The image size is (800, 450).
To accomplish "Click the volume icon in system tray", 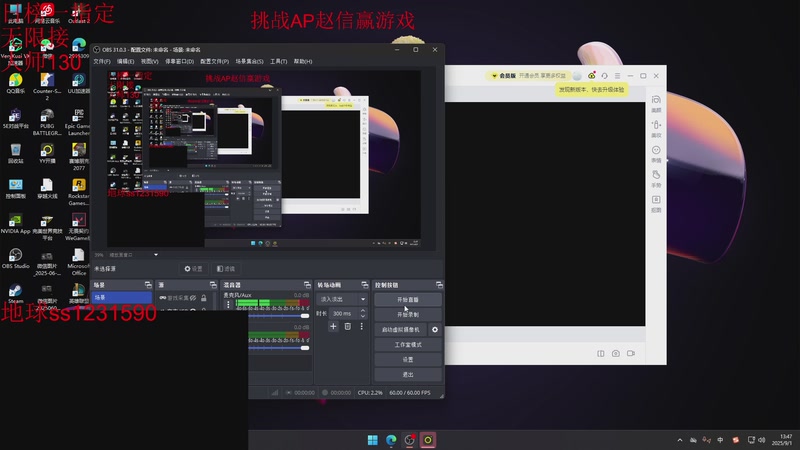I will 762,440.
